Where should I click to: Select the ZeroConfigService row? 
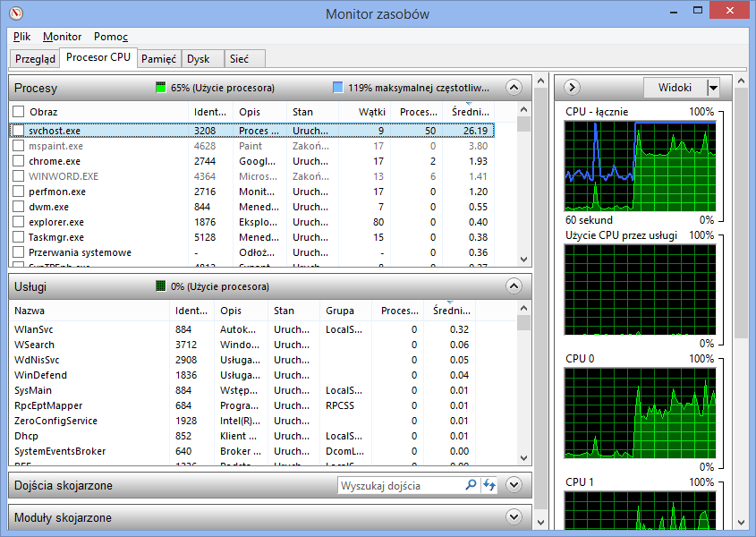(x=242, y=421)
